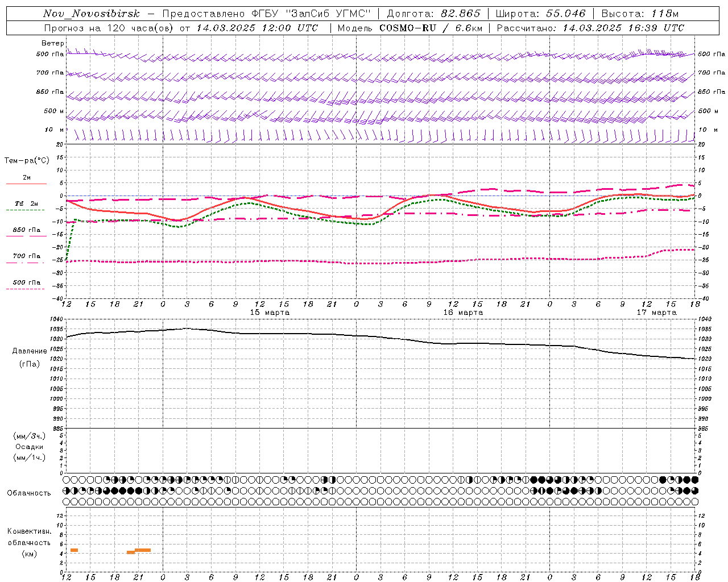
Task: Click the first orange convective cloud bar near 12h
Action: point(74,550)
